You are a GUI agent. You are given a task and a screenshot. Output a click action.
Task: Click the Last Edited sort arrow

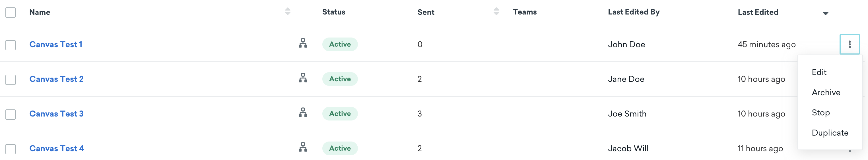coord(825,13)
